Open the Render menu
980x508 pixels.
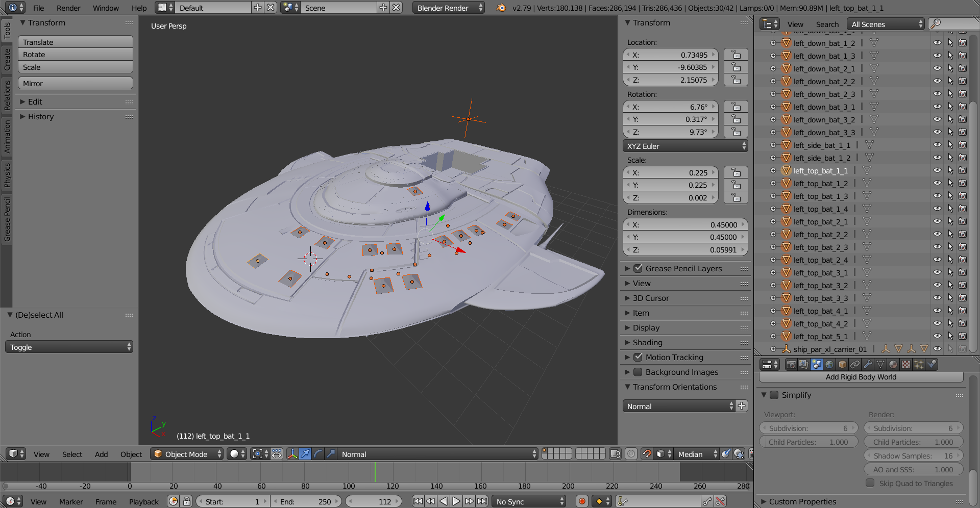point(68,8)
